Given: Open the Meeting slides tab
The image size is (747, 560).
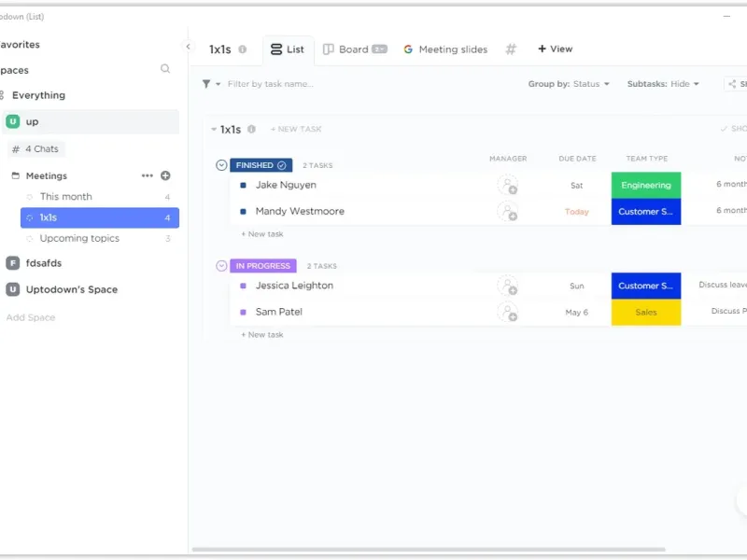Looking at the screenshot, I should point(445,49).
